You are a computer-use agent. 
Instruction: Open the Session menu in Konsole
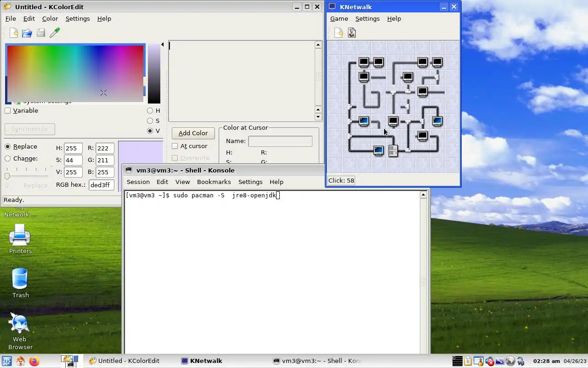pyautogui.click(x=138, y=182)
